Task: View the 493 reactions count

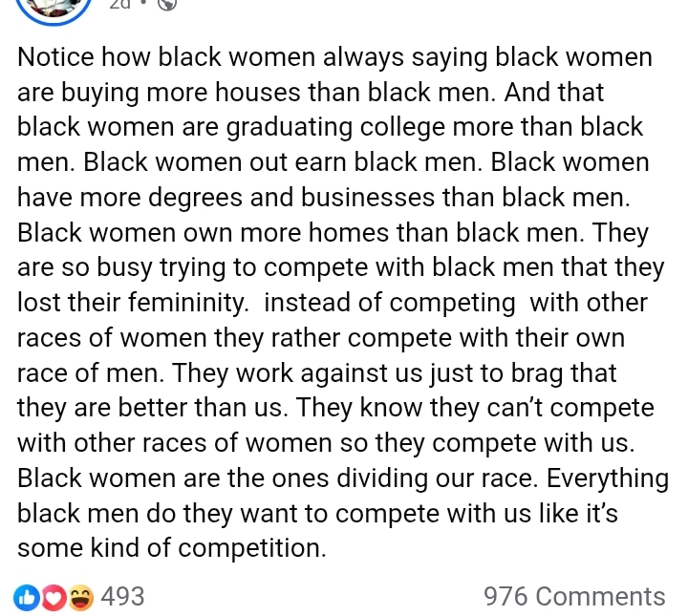Action: (122, 597)
